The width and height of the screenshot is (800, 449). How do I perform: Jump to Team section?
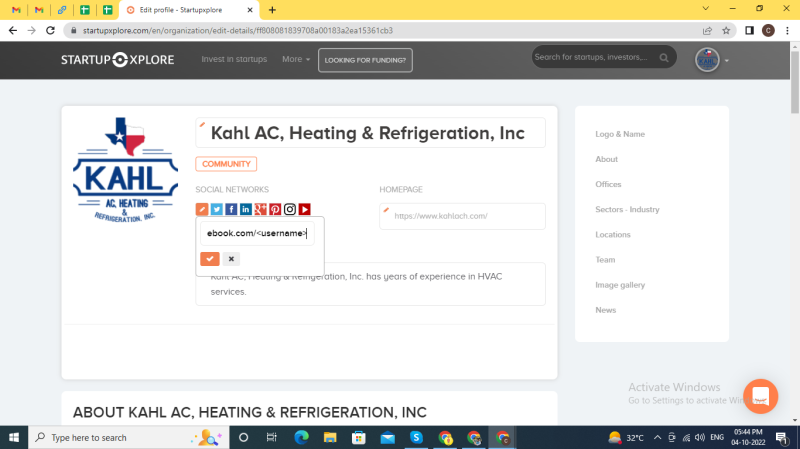point(605,260)
